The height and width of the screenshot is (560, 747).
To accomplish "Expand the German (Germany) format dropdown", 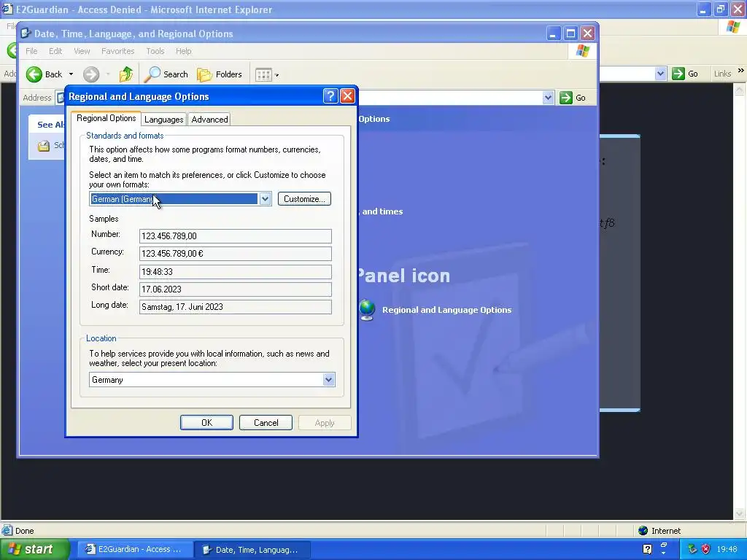I will 265,199.
